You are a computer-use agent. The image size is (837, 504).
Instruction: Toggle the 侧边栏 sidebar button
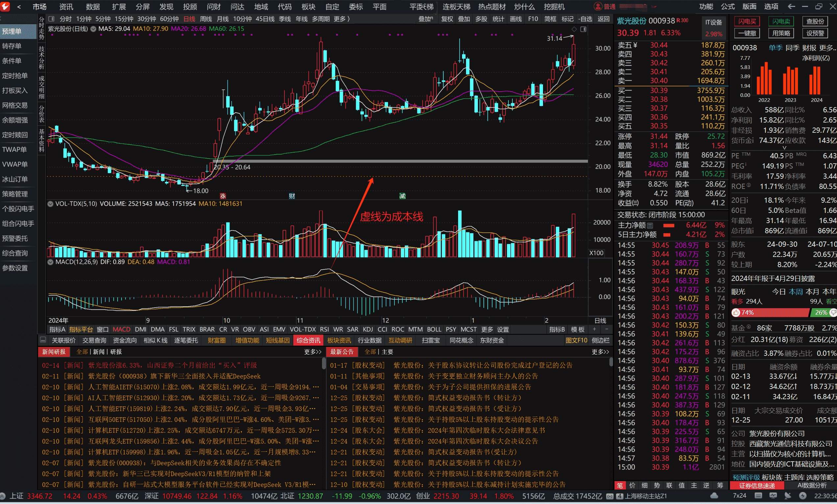(x=601, y=340)
